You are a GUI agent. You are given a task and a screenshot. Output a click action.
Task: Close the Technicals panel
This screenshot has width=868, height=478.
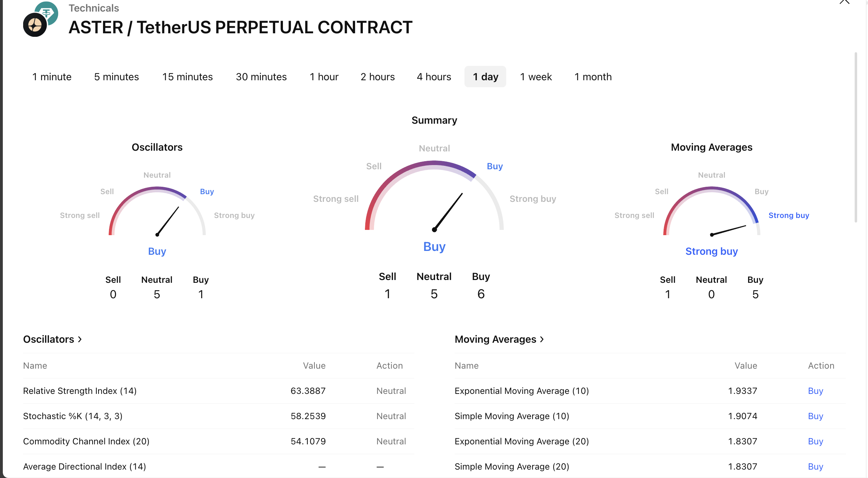click(845, 2)
